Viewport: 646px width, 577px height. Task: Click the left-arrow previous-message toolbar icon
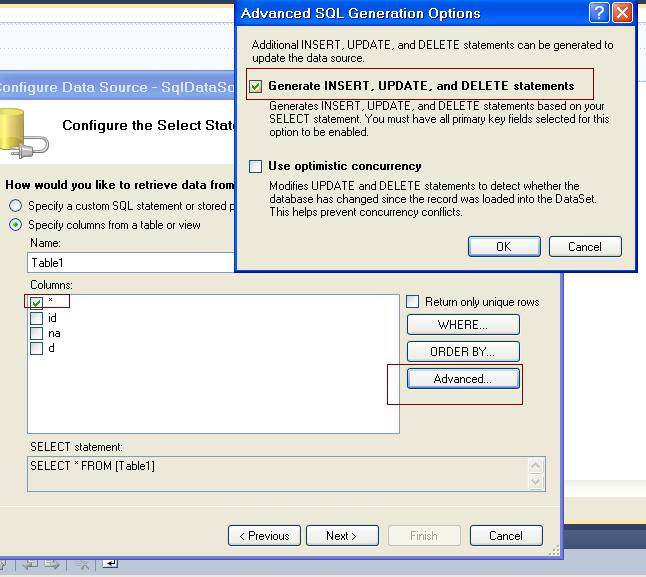pos(31,564)
